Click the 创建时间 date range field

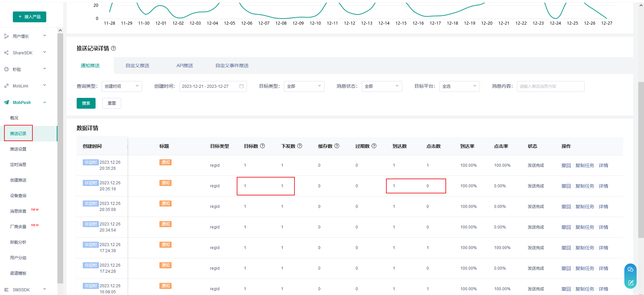(x=213, y=86)
